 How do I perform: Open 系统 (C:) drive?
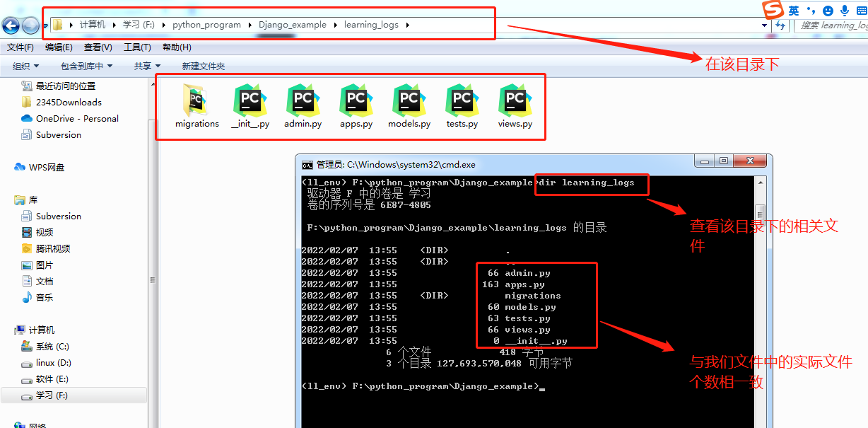coord(46,346)
